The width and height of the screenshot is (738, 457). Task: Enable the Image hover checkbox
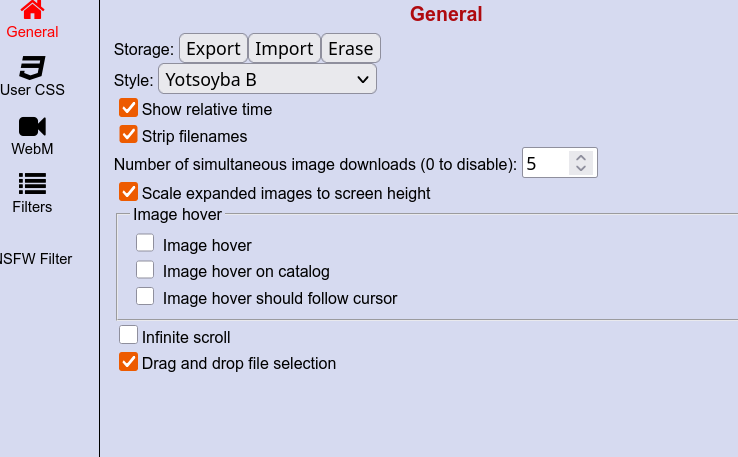point(146,243)
